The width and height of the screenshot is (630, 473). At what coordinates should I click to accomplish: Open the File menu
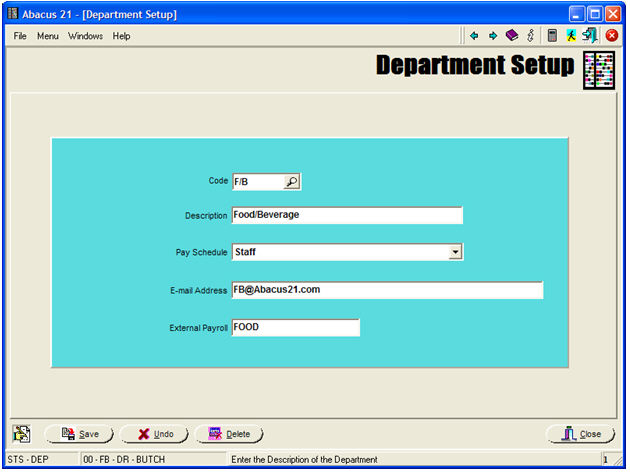pyautogui.click(x=20, y=36)
